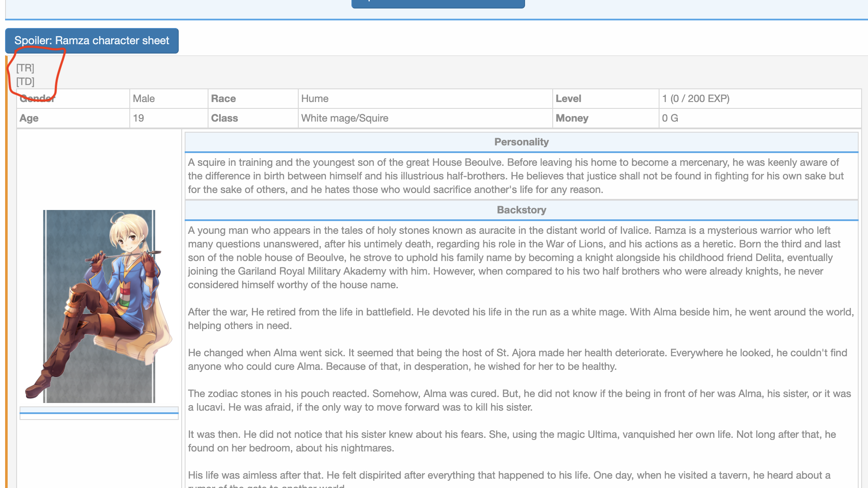Click the Male gender value cell
868x488 pixels.
pos(144,99)
